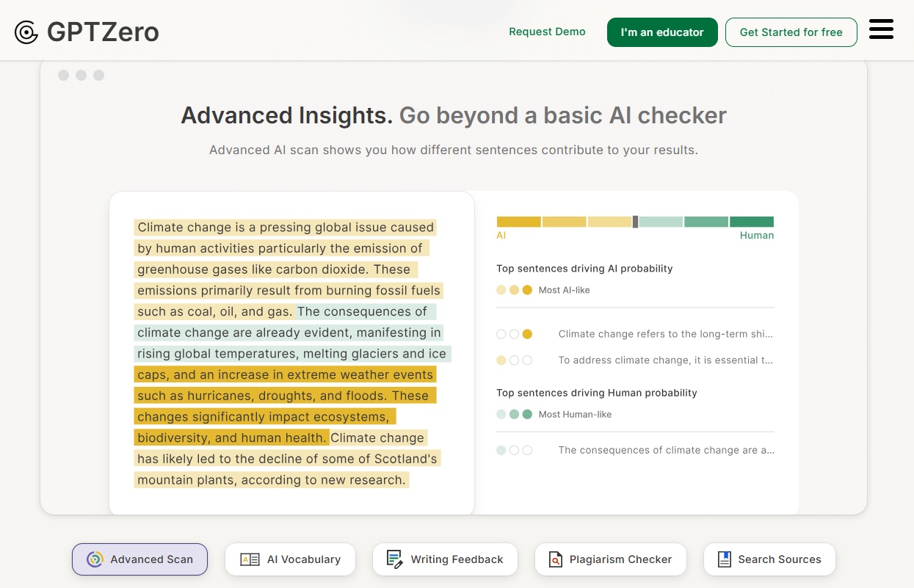Click the three green dots beside Most Human-like
The width and height of the screenshot is (914, 588).
coord(514,414)
